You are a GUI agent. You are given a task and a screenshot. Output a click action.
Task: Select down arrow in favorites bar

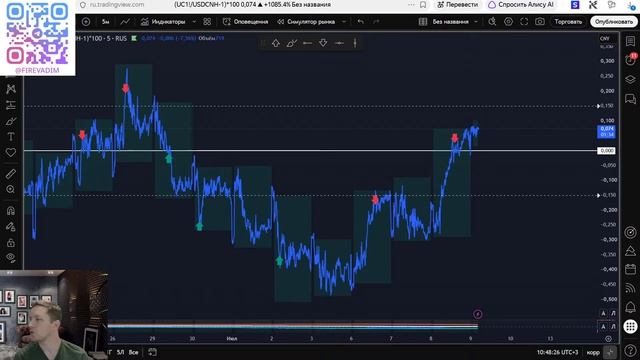pyautogui.click(x=323, y=43)
